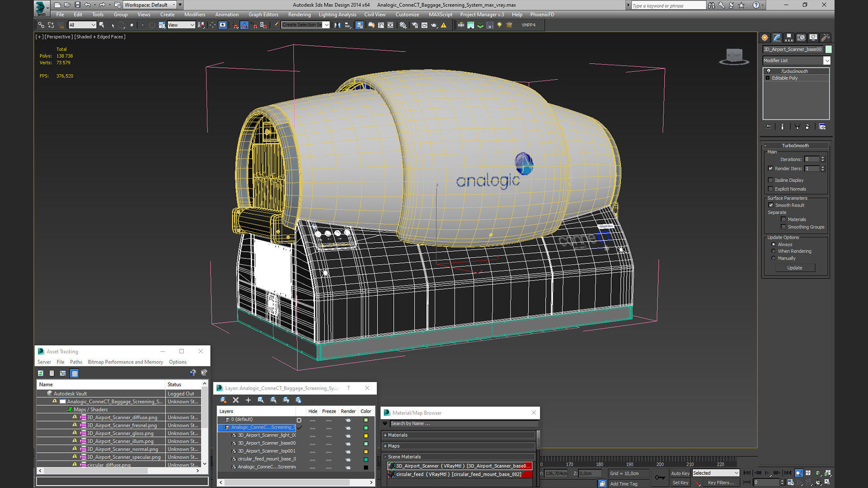Toggle the Angle Snap tool

point(244,25)
